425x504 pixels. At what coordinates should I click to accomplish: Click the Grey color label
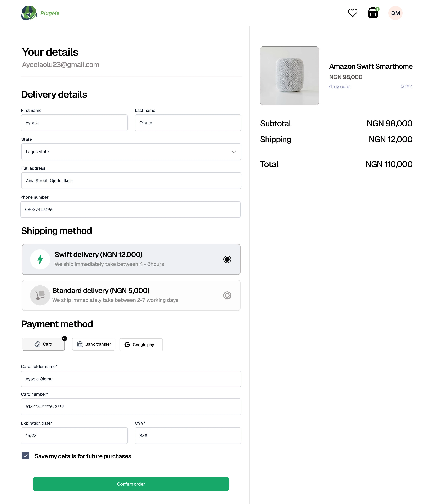click(340, 87)
